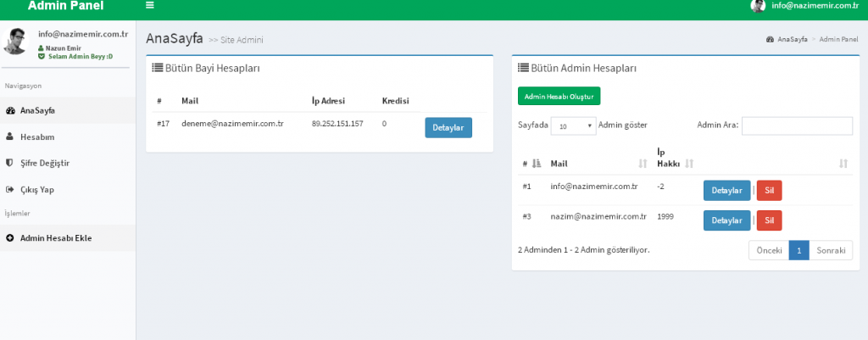Viewport: 868px width, 340px height.
Task: Click the AnaSayfa dashboard icon in sidebar
Action: pos(10,111)
